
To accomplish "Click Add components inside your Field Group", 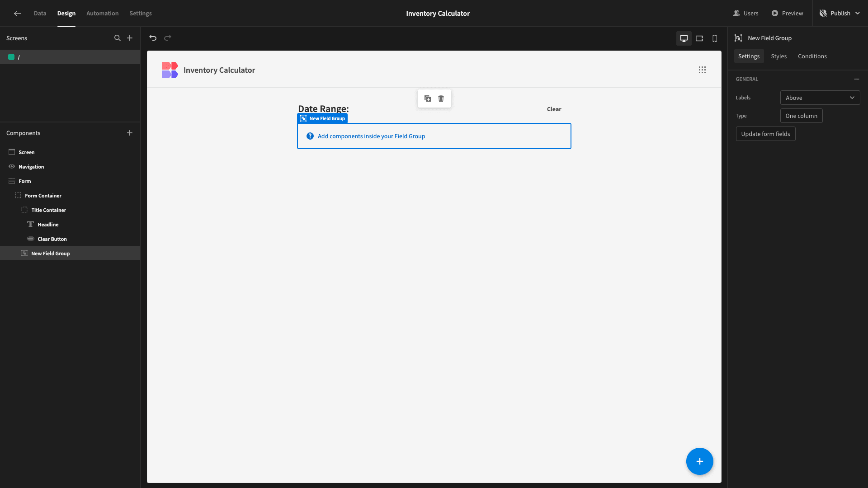I will (x=371, y=136).
